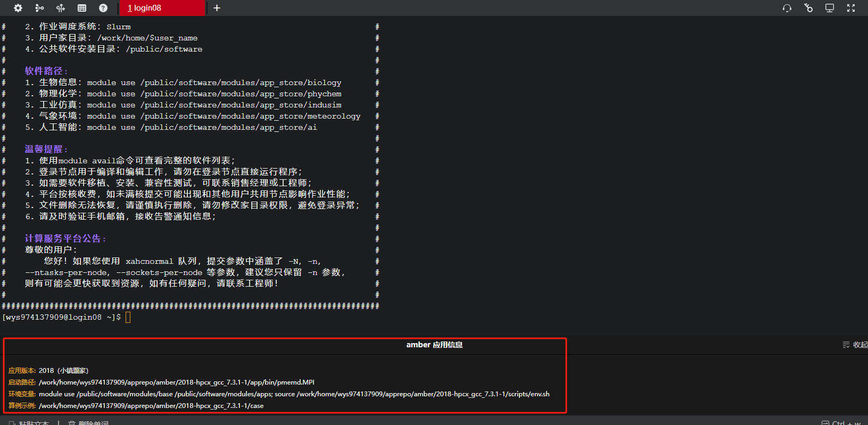The image size is (868, 425).
Task: Click the 'Slurm' job scheduler line
Action: coord(78,27)
